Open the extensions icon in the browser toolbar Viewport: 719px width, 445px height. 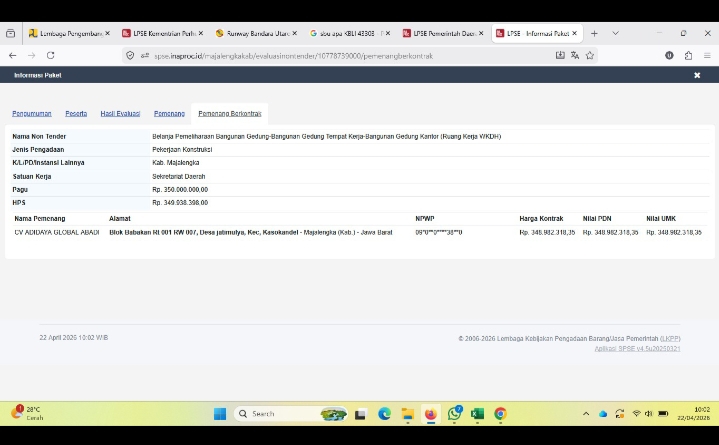689,55
